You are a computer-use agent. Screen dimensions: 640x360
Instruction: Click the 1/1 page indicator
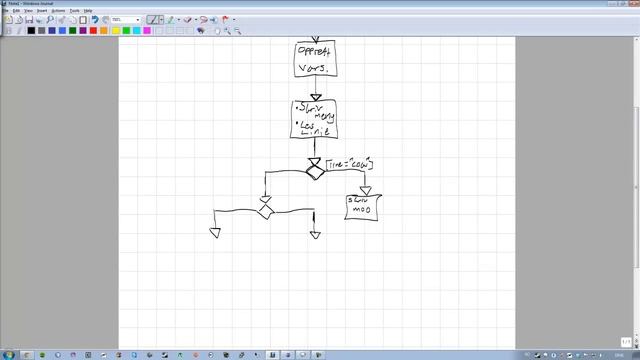[626, 342]
